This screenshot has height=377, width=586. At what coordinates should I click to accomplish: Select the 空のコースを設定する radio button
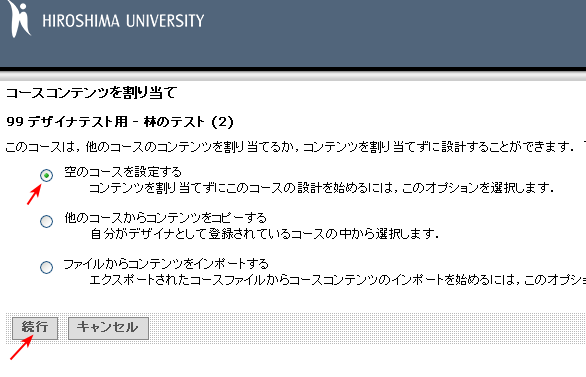coord(46,175)
